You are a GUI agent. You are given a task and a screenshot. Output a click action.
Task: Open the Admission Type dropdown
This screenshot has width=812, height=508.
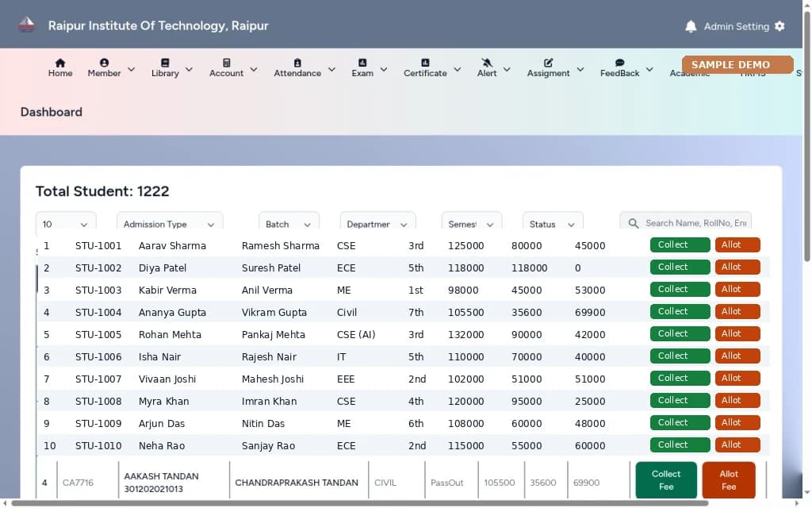pyautogui.click(x=170, y=222)
